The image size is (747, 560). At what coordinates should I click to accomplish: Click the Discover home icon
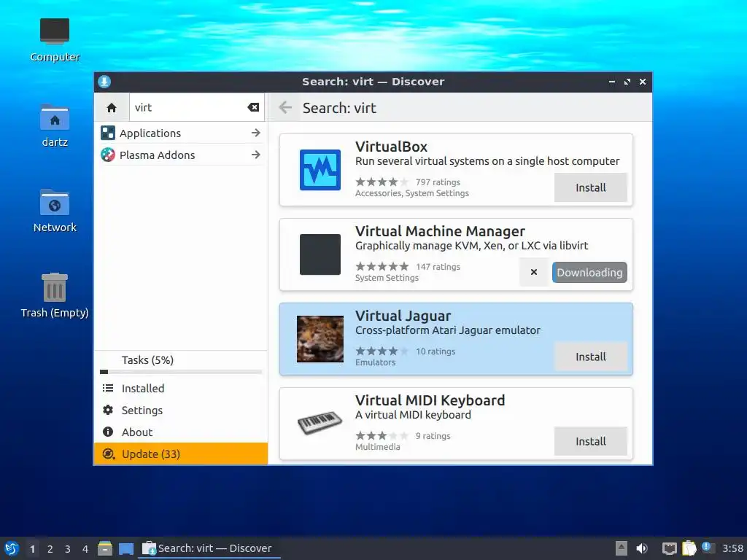(x=112, y=108)
